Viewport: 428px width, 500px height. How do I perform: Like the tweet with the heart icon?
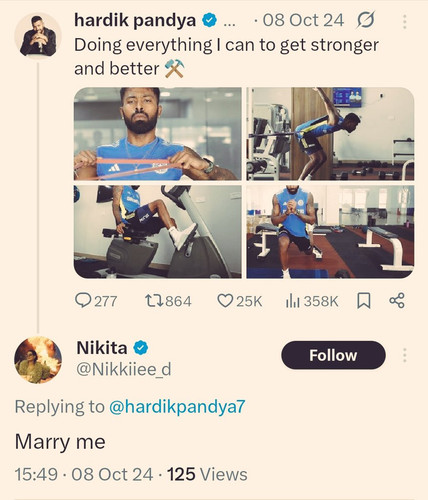point(225,301)
